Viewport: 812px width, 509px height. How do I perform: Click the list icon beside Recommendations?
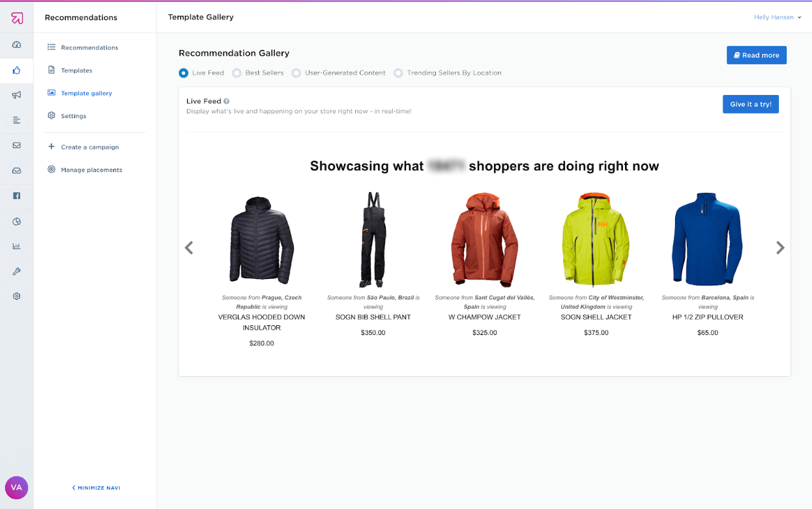coord(51,48)
